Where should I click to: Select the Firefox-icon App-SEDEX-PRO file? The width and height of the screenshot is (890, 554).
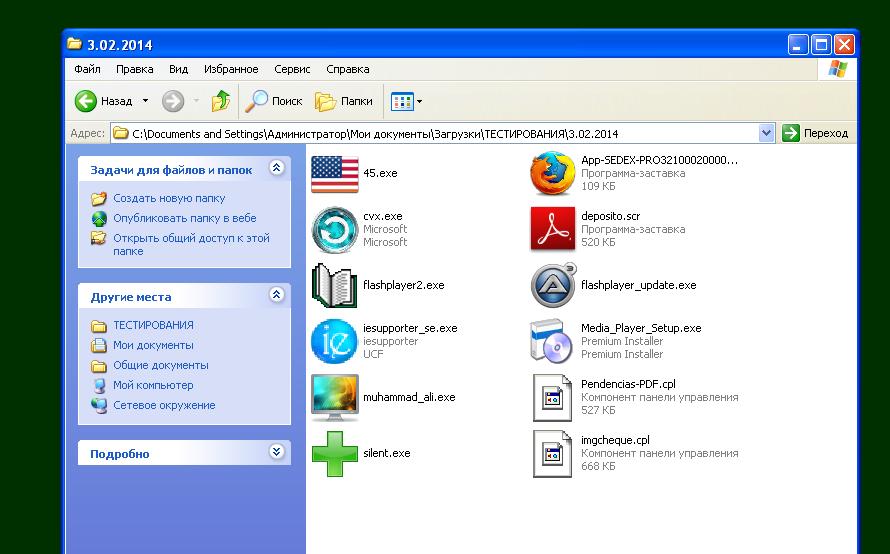click(x=553, y=173)
